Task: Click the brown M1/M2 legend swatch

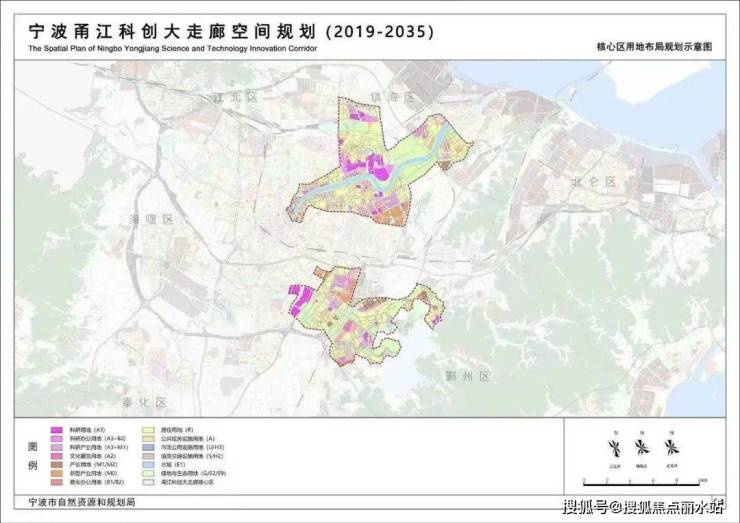Action: pos(57,465)
